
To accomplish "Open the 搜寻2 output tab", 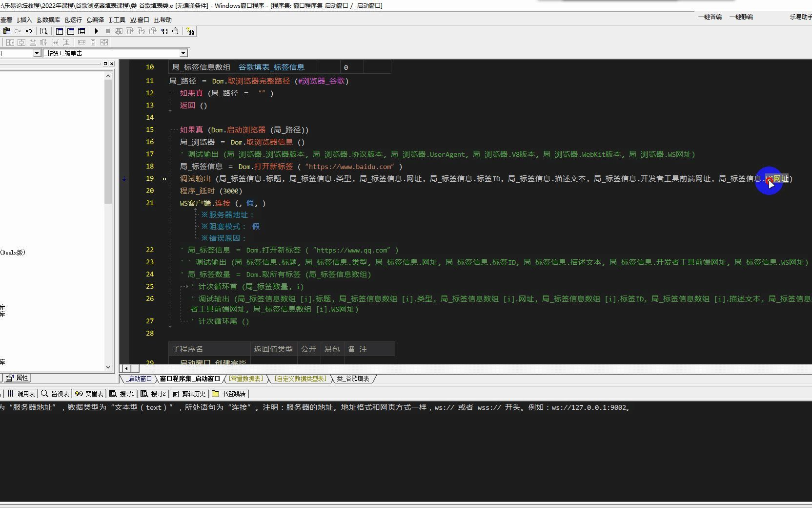I will pyautogui.click(x=154, y=394).
